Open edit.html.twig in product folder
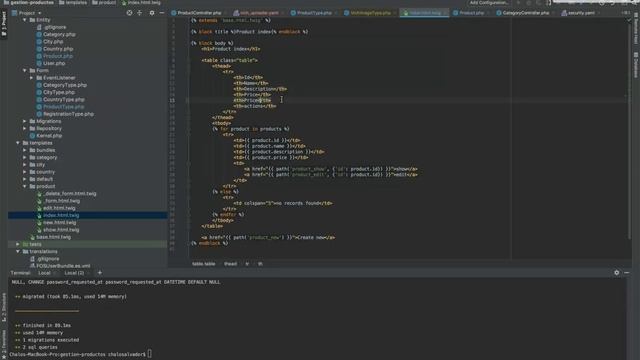Screen dimensions: 640x360 pyautogui.click(x=59, y=208)
